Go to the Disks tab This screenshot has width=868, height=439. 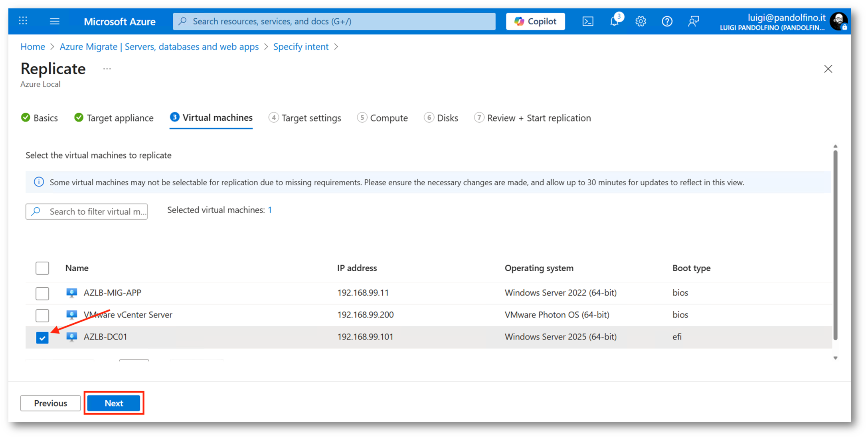[441, 118]
